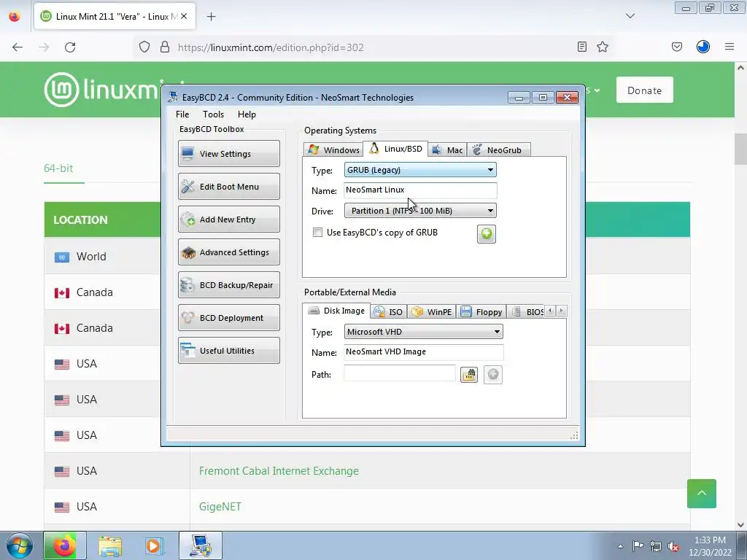
Task: Toggle Firefox reader view
Action: click(x=581, y=47)
